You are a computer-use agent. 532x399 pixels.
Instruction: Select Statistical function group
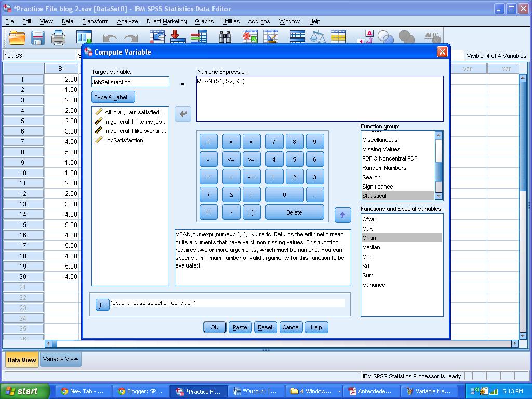(397, 196)
